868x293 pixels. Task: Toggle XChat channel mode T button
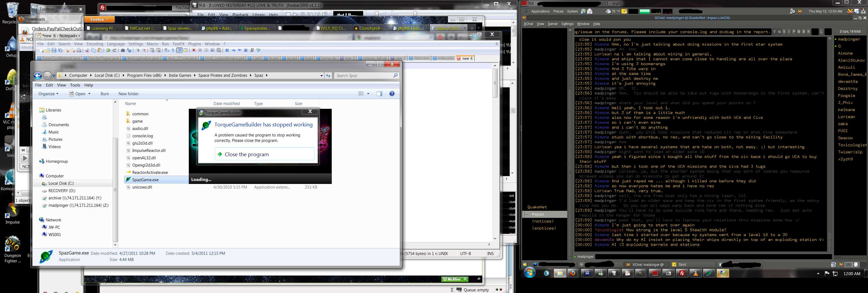[774, 32]
